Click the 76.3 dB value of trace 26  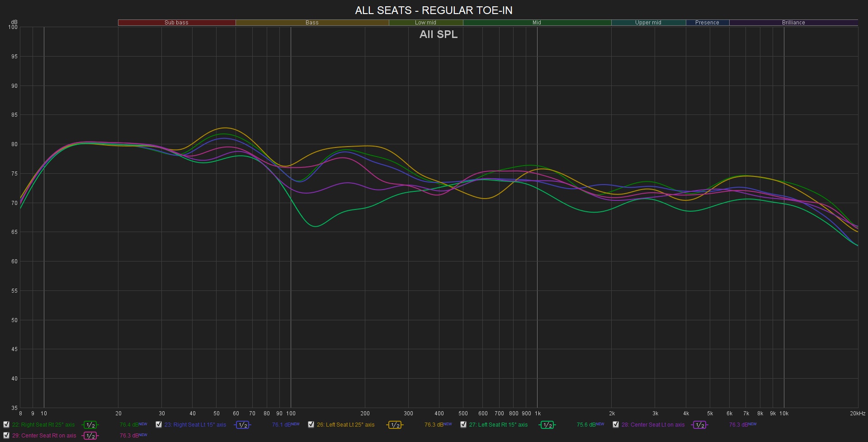434,425
